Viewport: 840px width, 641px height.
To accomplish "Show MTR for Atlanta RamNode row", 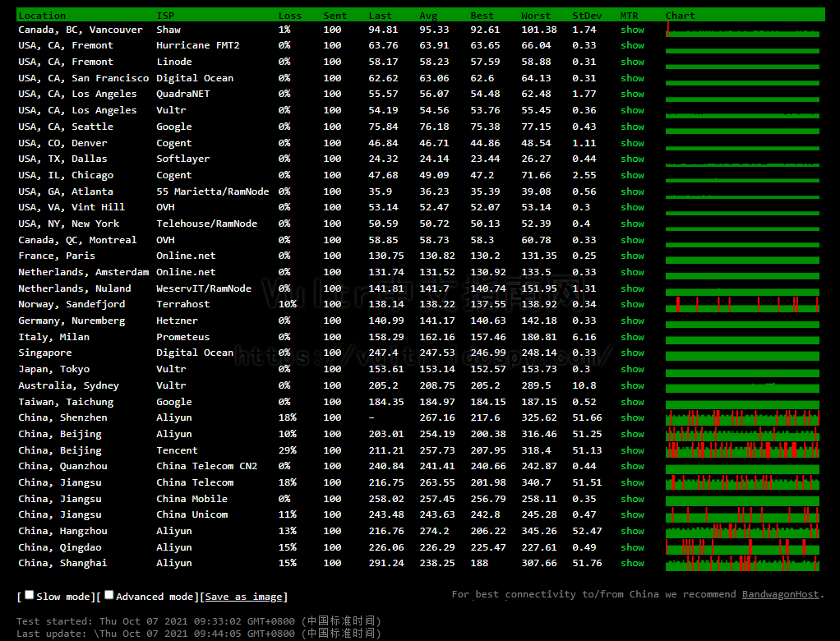I will click(x=632, y=191).
